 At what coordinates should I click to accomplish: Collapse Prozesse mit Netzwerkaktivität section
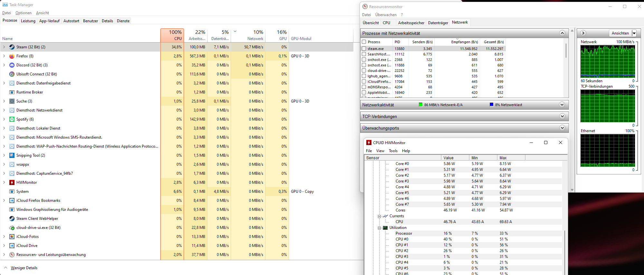click(x=562, y=33)
